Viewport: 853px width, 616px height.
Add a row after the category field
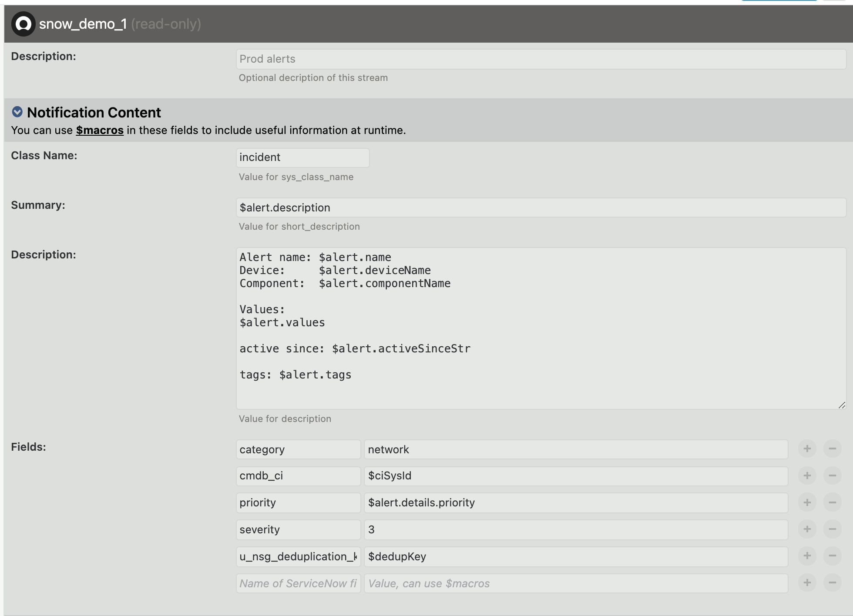807,449
